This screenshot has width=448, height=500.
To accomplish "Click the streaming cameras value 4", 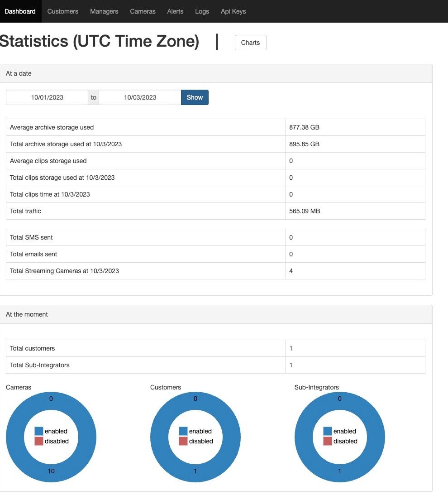I will [291, 271].
